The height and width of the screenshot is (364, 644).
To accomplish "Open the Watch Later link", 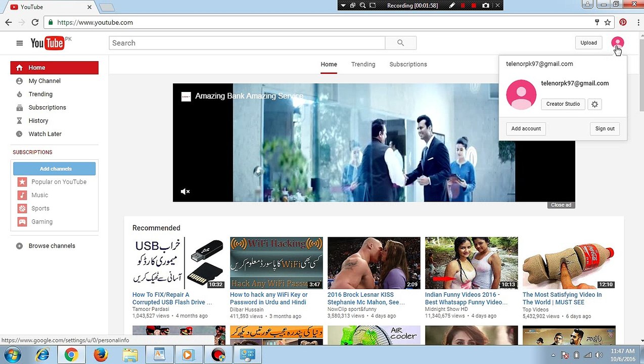I will [x=45, y=134].
